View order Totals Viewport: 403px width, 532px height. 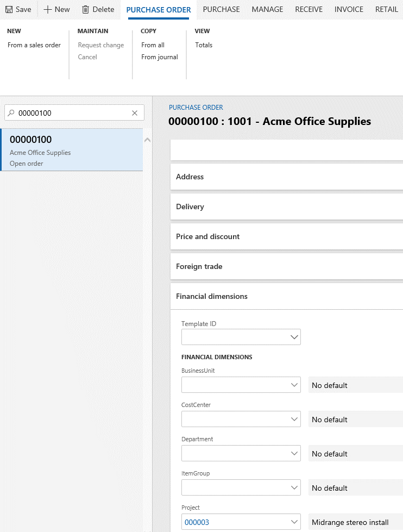point(203,45)
